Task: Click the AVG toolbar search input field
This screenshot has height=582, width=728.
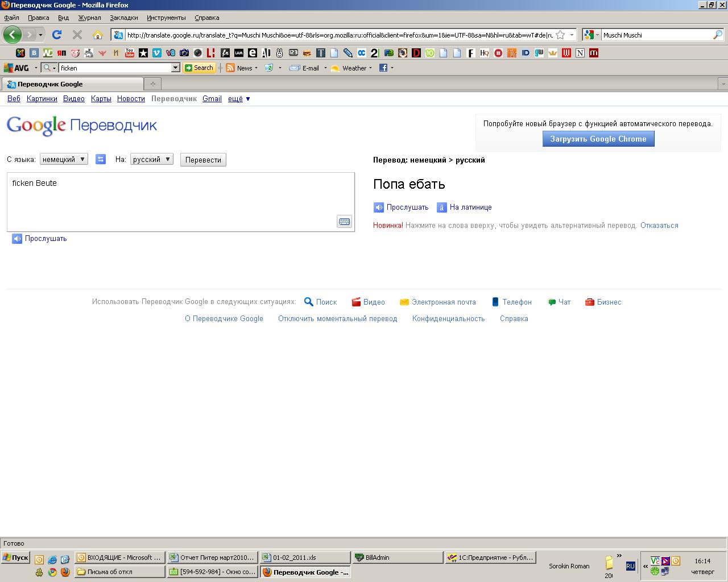Action: [115, 68]
